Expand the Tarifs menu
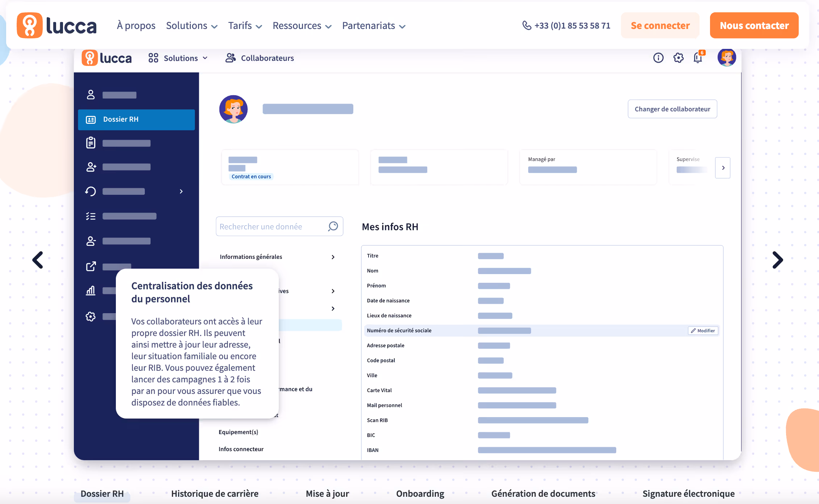The image size is (819, 504). [x=245, y=26]
